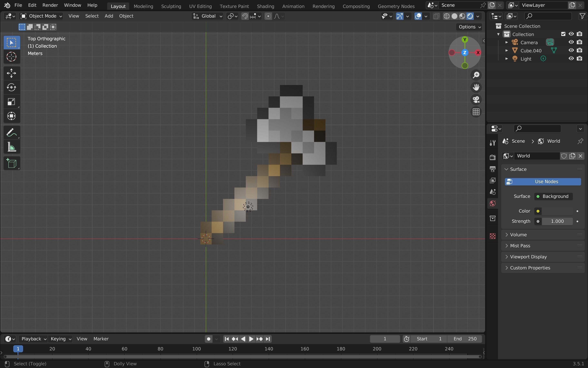Collapse the Surface panel
The height and width of the screenshot is (368, 588).
point(543,169)
